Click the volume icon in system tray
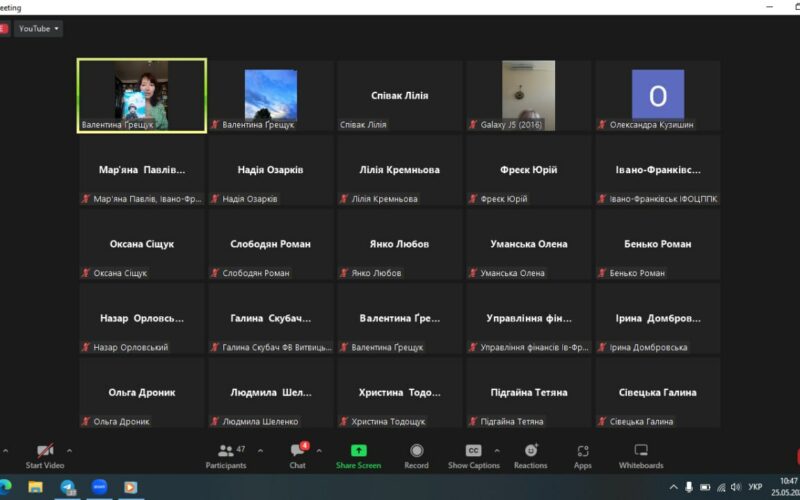 point(737,487)
